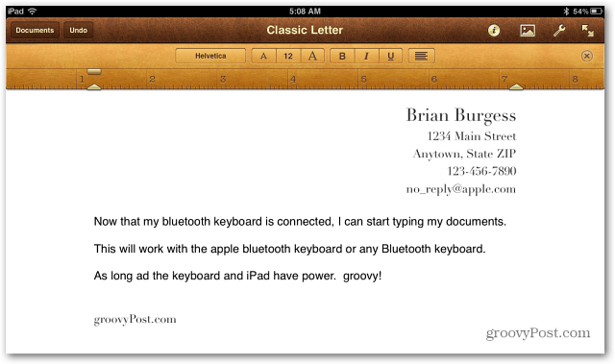The height and width of the screenshot is (364, 615).
Task: Select the left margin marker on ruler
Action: pyautogui.click(x=94, y=86)
